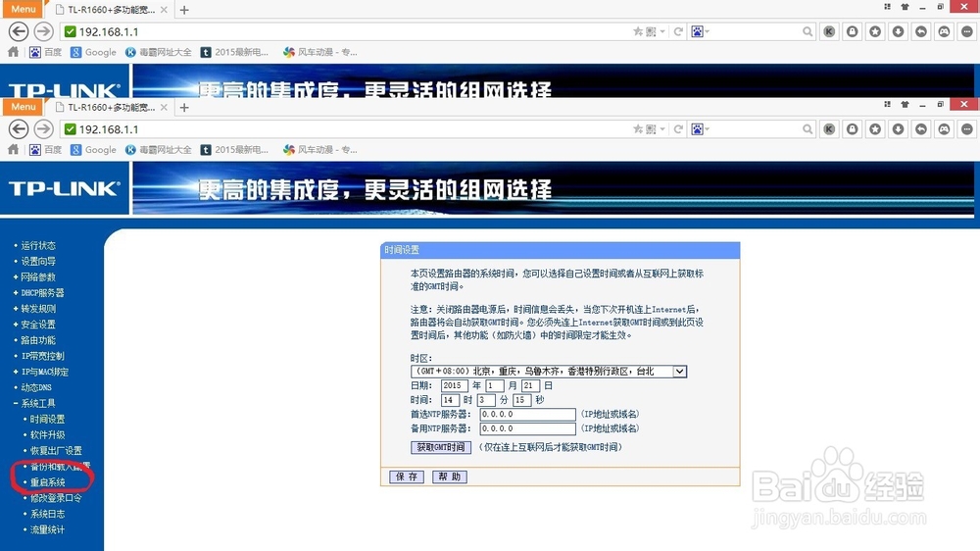Collapse 系统工具 in the sidebar

38,403
